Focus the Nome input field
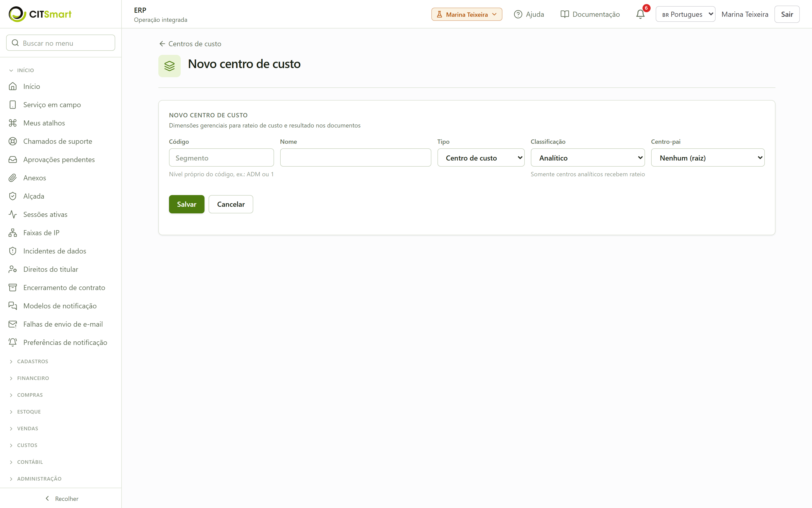 click(356, 157)
